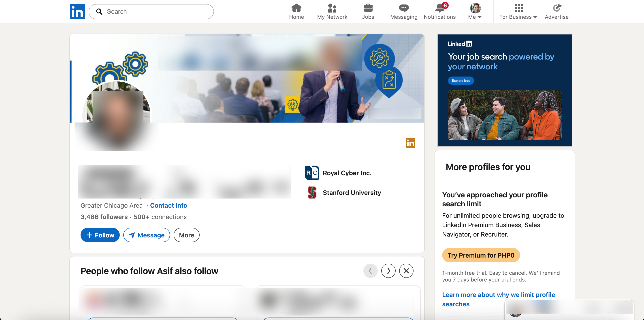Open the Messaging icon
The height and width of the screenshot is (320, 644).
403,8
